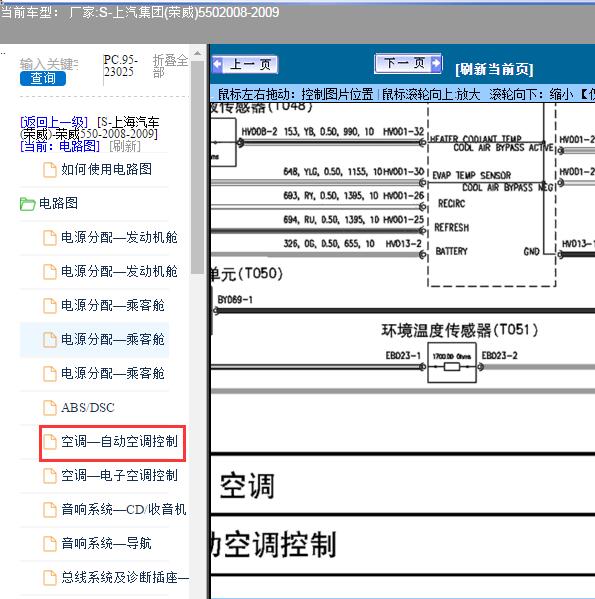The image size is (595, 599).
Task: Collapse the 电路图 folder icon
Action: [x=27, y=204]
